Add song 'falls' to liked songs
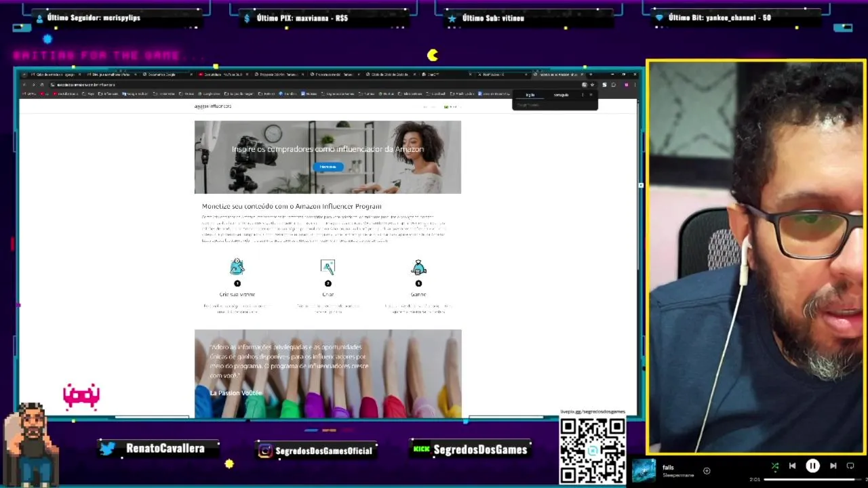Image resolution: width=868 pixels, height=488 pixels. coord(707,470)
